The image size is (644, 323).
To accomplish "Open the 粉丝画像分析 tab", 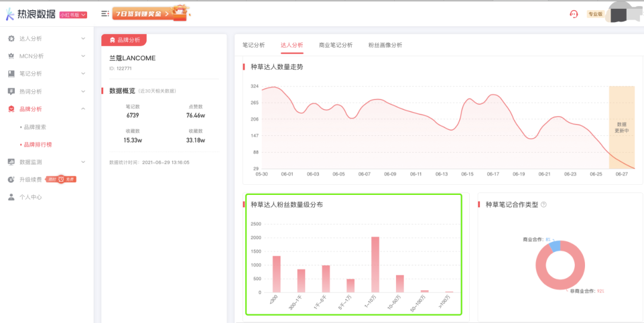I will tap(385, 45).
